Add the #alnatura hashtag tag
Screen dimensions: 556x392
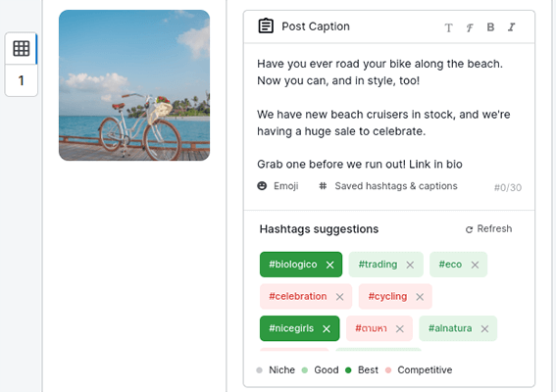pos(450,328)
